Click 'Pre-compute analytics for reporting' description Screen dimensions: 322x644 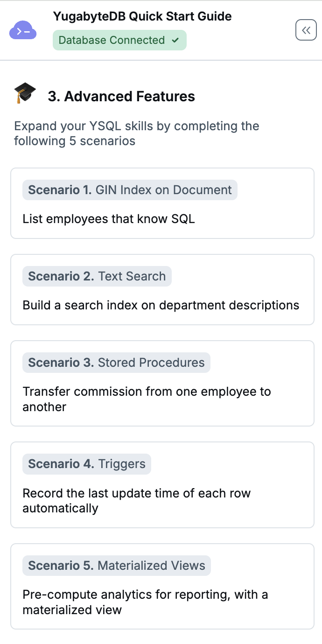(145, 602)
